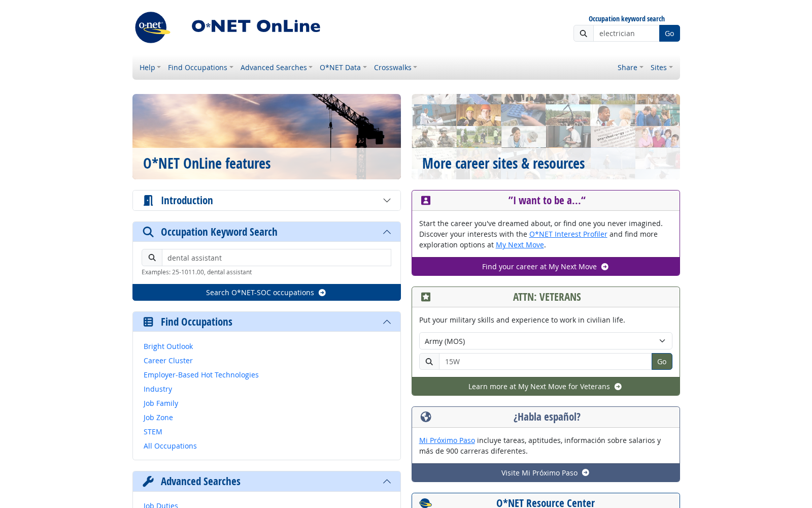This screenshot has width=812, height=508.
Task: Focus the 15W military code field
Action: click(545, 362)
